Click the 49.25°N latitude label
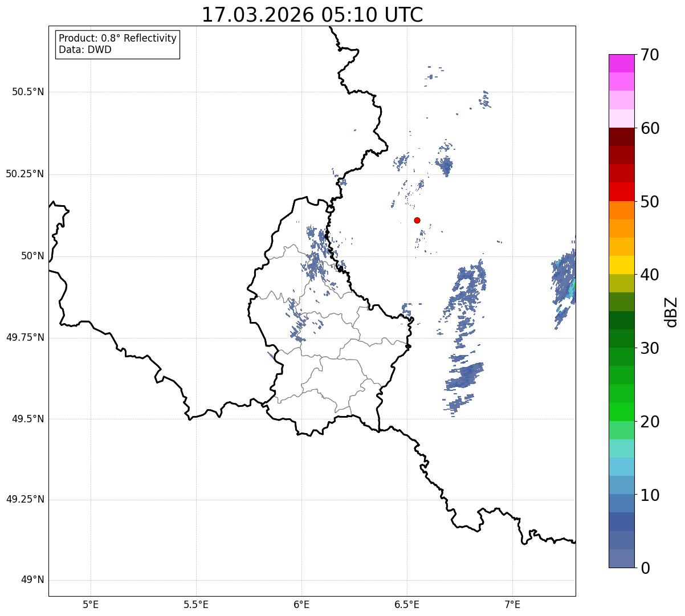This screenshot has height=616, width=685. point(25,499)
